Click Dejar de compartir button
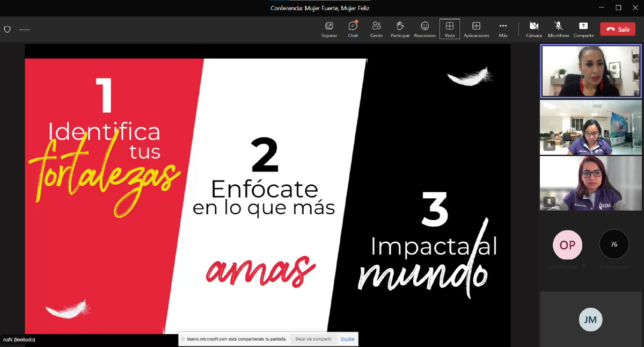Image resolution: width=644 pixels, height=347 pixels. coord(313,339)
